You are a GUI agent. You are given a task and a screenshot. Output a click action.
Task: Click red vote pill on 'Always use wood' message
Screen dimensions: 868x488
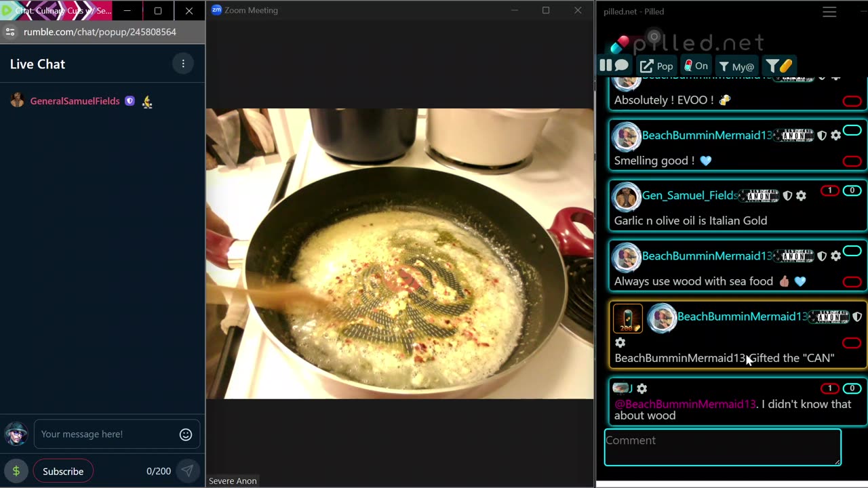tap(852, 282)
